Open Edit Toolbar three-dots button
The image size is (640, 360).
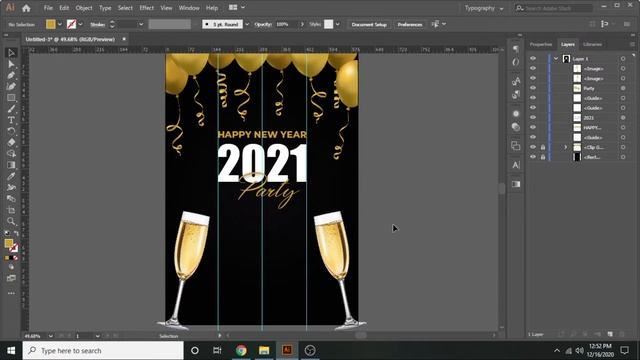(11, 293)
